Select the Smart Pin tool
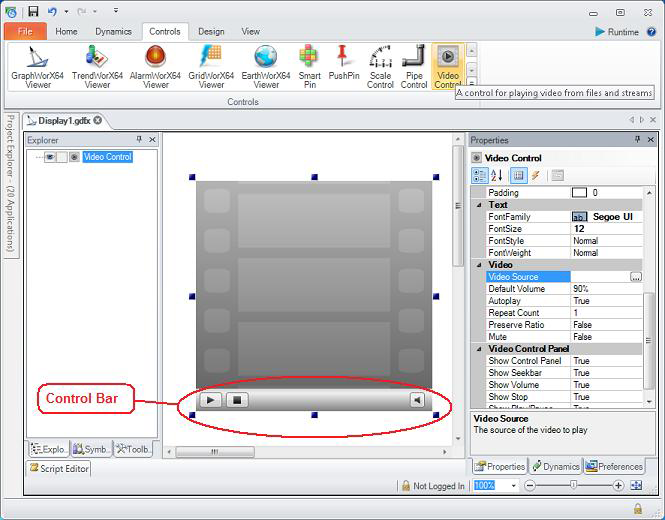 coord(309,67)
